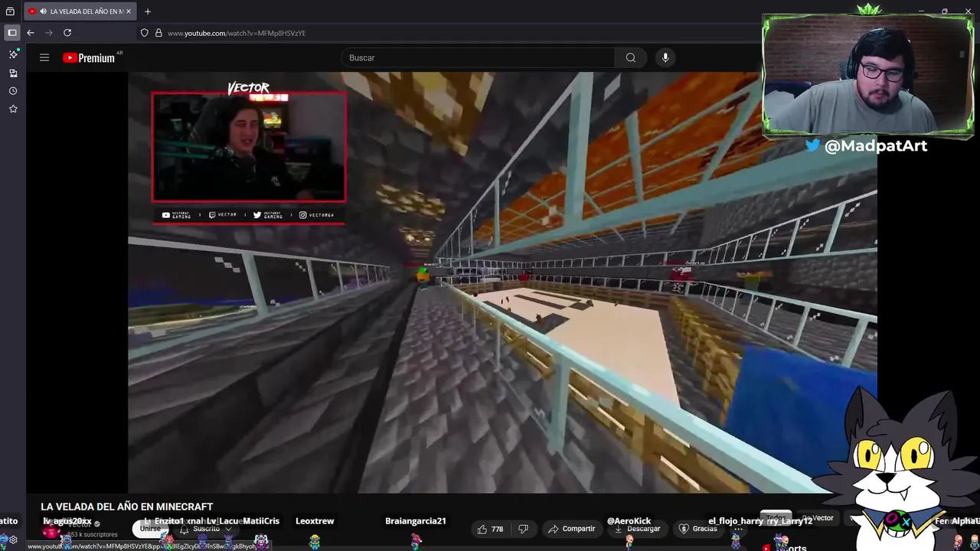Click the Minecraft video player
The width and height of the screenshot is (980, 551).
coord(502,282)
